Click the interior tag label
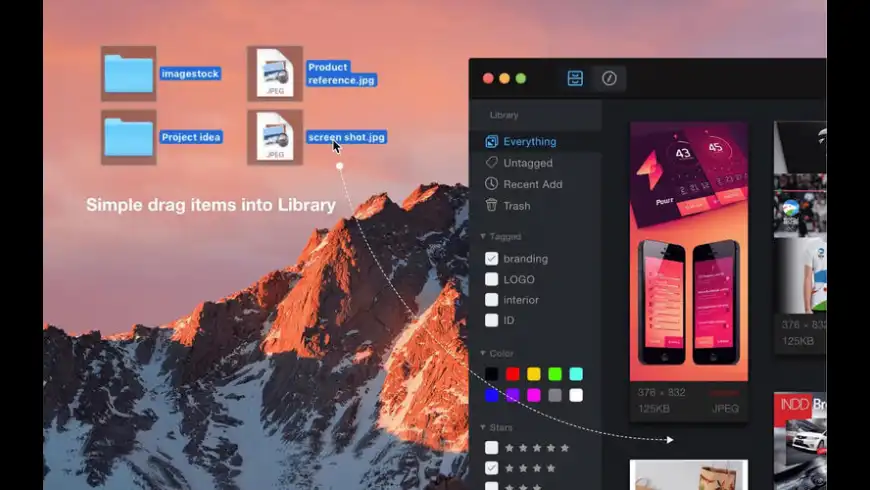Image resolution: width=870 pixels, height=490 pixels. point(521,300)
